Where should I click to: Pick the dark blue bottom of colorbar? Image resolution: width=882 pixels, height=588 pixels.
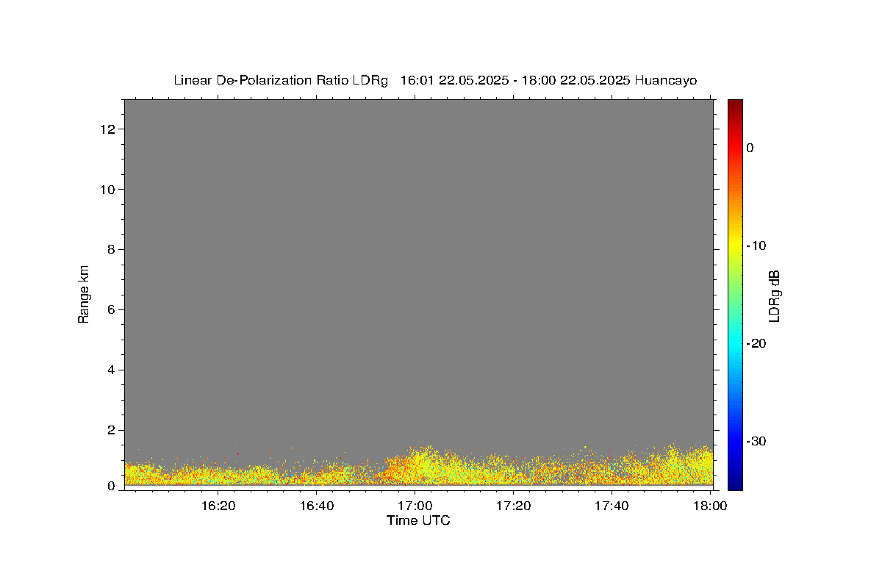point(735,484)
